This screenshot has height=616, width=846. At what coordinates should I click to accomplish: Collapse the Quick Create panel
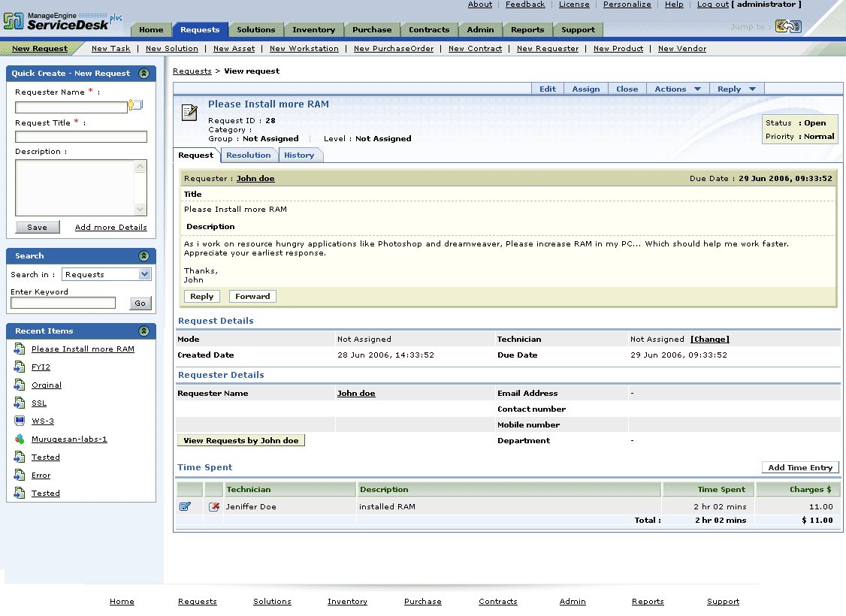144,74
